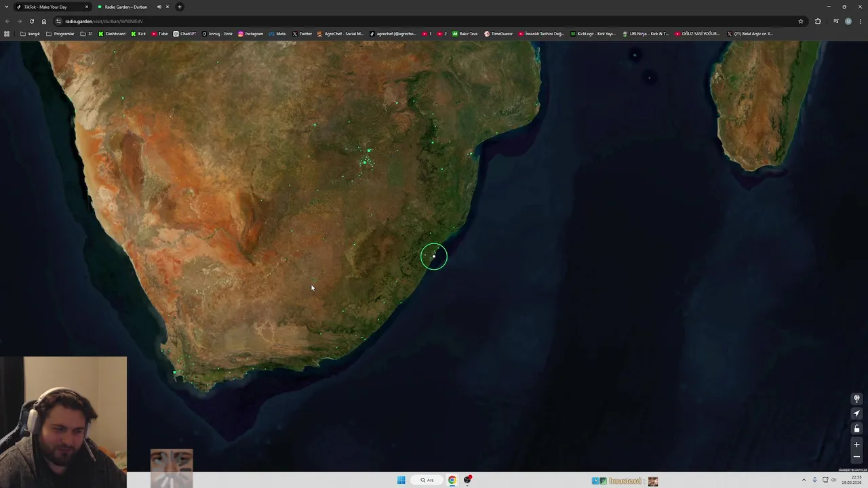This screenshot has width=868, height=488.
Task: Open the Dashboard bookmark
Action: (112, 34)
